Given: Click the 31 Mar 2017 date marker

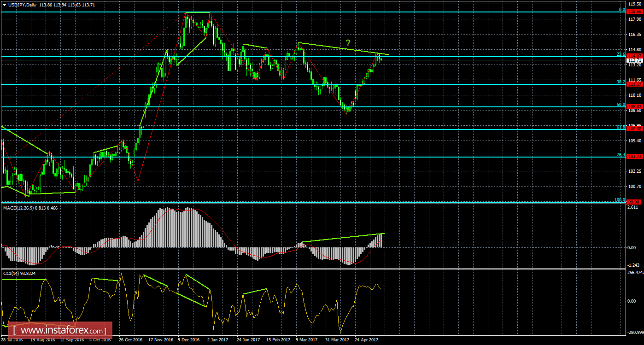Looking at the screenshot, I should click(x=337, y=340).
